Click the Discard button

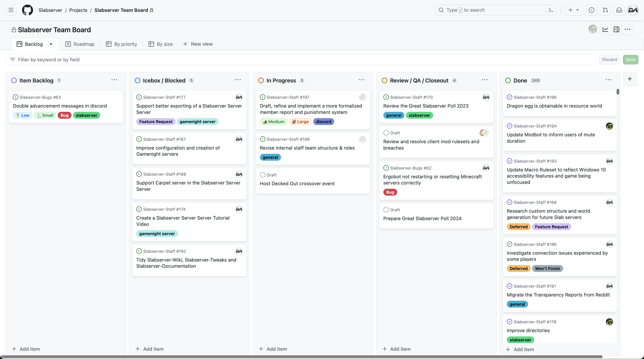[x=609, y=59]
